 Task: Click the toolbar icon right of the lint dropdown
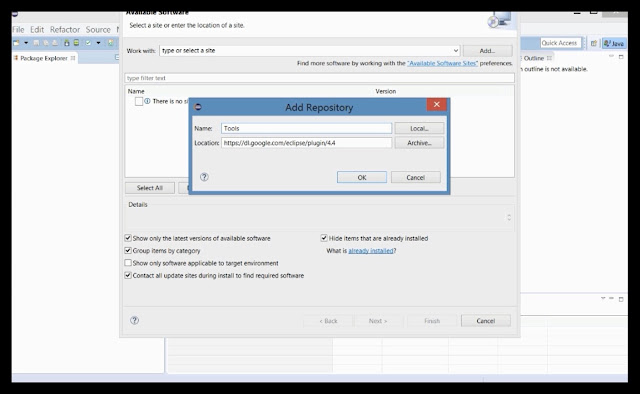click(x=110, y=43)
